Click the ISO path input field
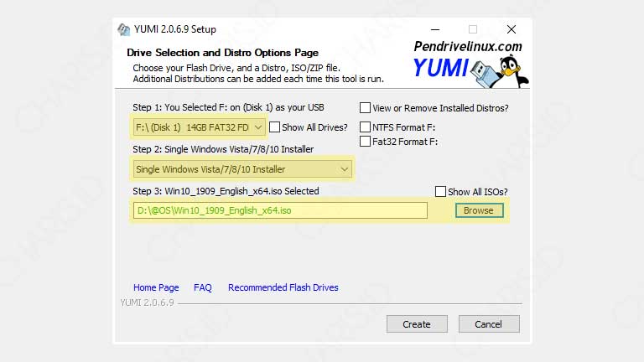 coord(280,210)
